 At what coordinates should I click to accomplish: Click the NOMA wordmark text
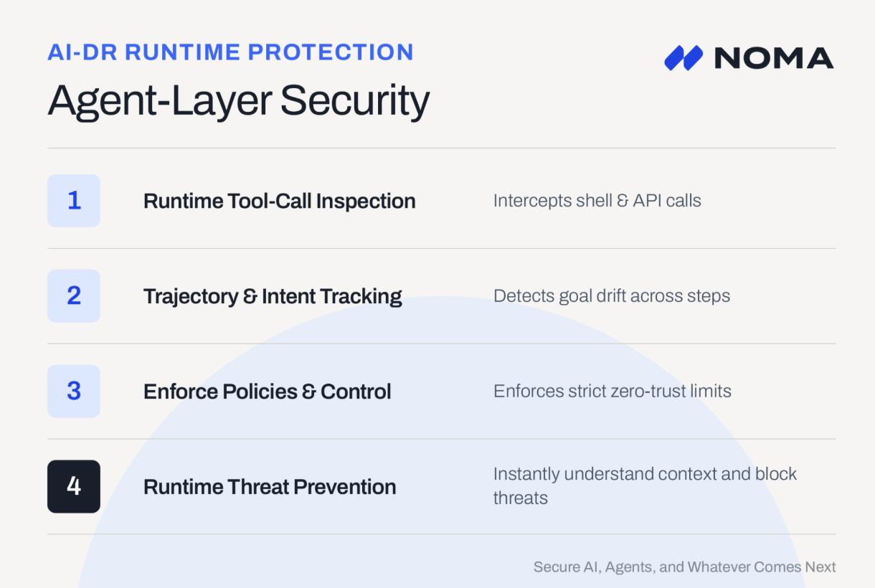pos(774,58)
